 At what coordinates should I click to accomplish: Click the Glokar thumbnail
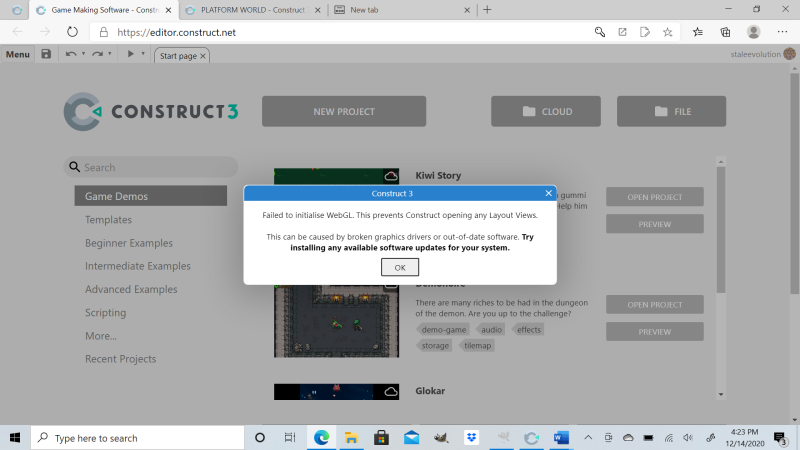point(336,392)
